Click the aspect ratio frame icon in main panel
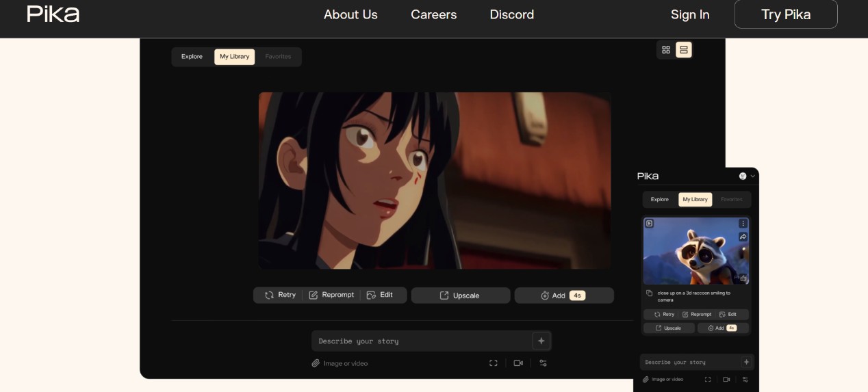This screenshot has width=868, height=392. click(x=493, y=363)
